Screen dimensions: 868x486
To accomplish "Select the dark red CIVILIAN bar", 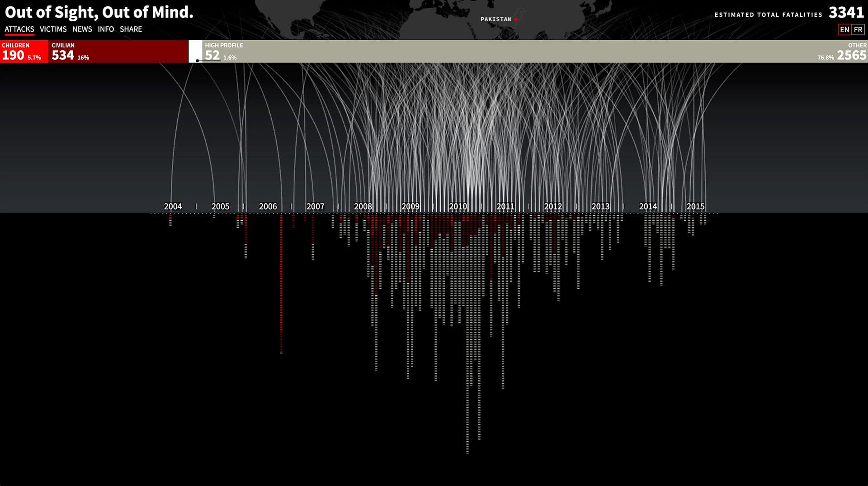I will coord(118,52).
